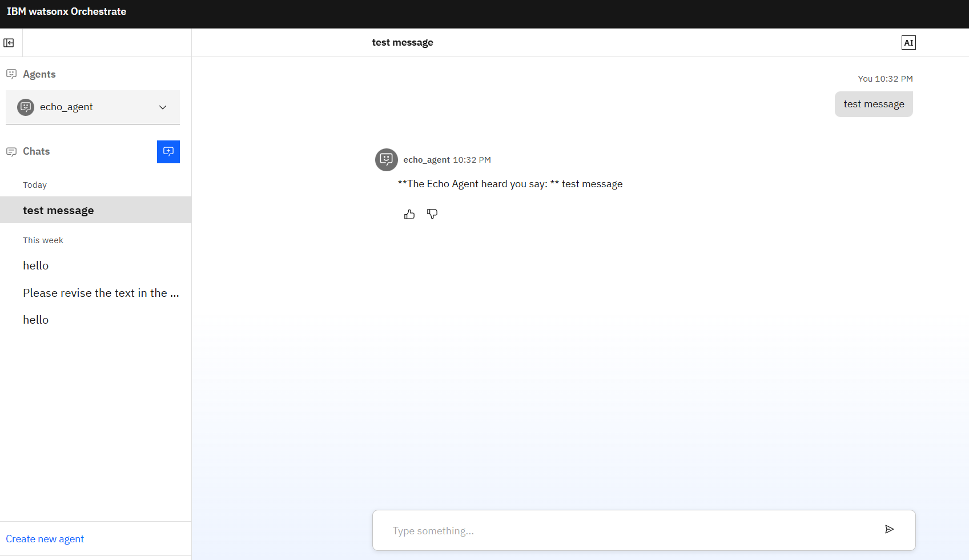969x560 pixels.
Task: Click the echo_agent avatar in the chat reply
Action: 387,160
